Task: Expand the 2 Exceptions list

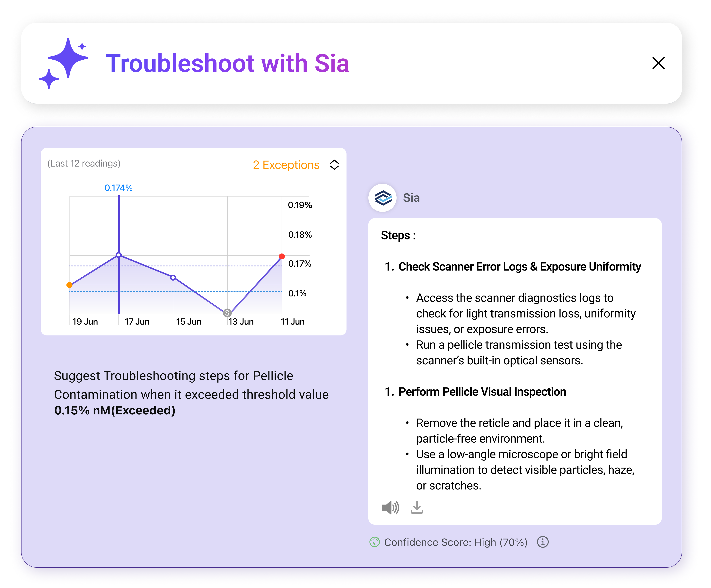Action: point(285,165)
